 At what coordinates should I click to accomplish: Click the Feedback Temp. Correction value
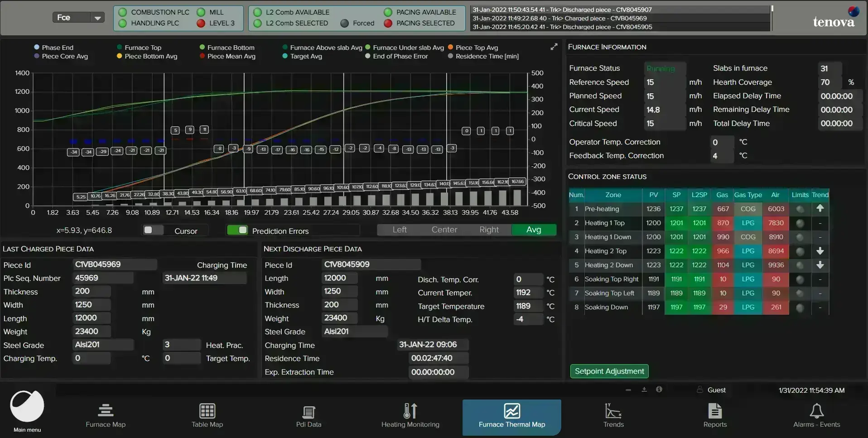pos(722,155)
